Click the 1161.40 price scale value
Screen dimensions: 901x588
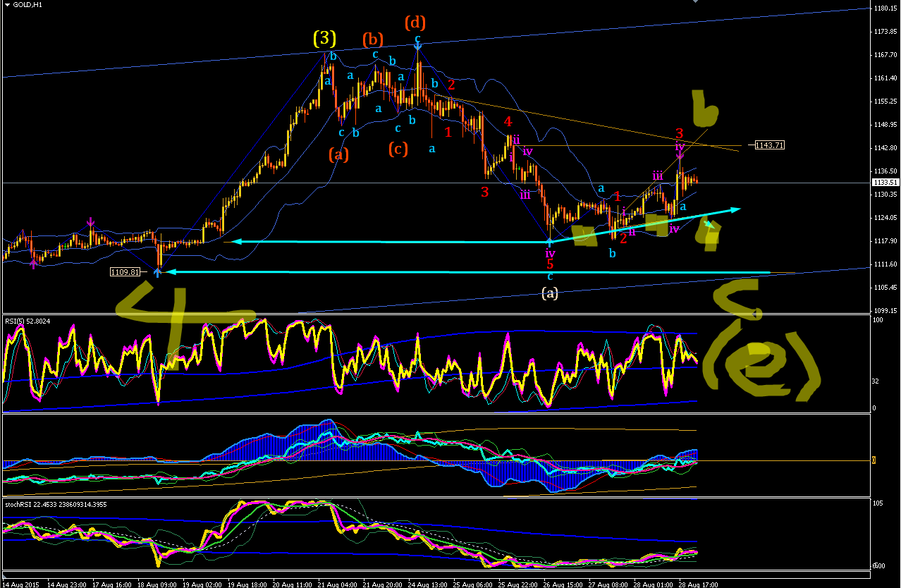[x=884, y=78]
